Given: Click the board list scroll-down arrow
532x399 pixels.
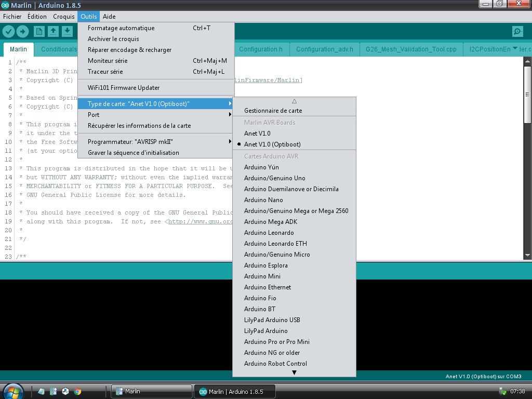Looking at the screenshot, I should coord(294,373).
